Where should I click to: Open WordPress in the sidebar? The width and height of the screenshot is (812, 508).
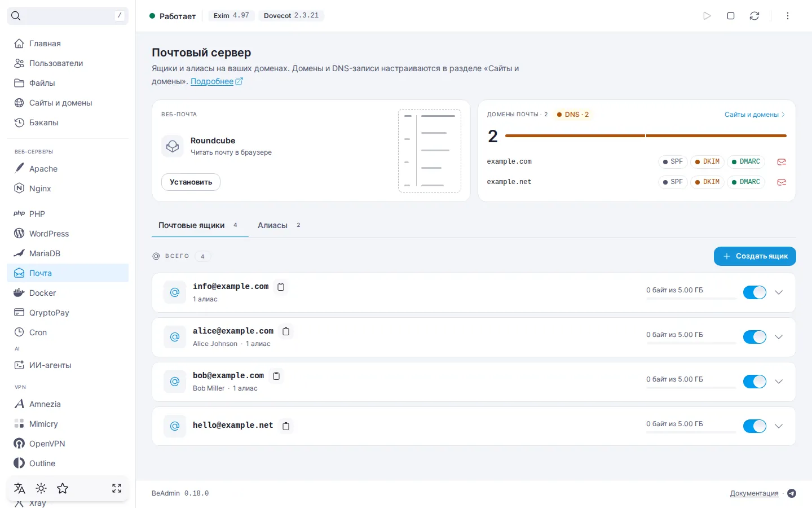68,234
